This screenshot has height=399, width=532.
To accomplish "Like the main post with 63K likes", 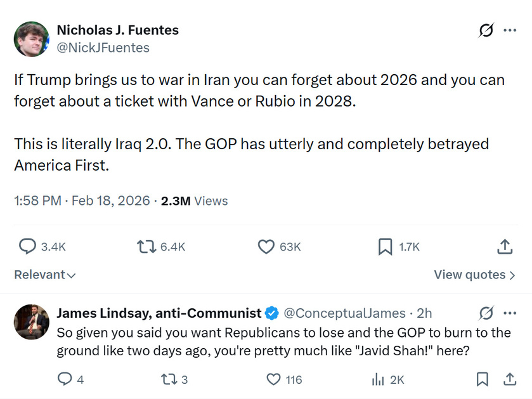I will point(266,247).
